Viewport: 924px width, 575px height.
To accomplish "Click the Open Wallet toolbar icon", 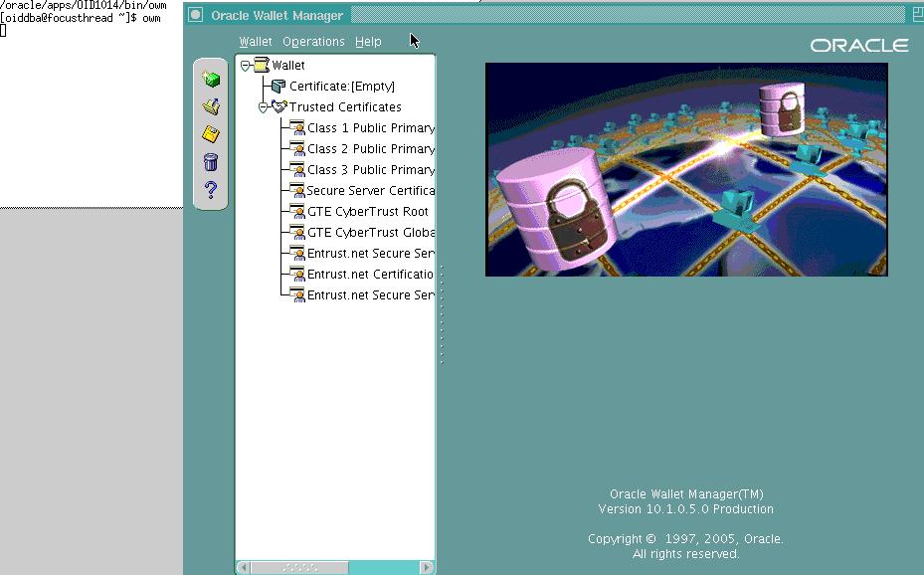I will point(211,106).
